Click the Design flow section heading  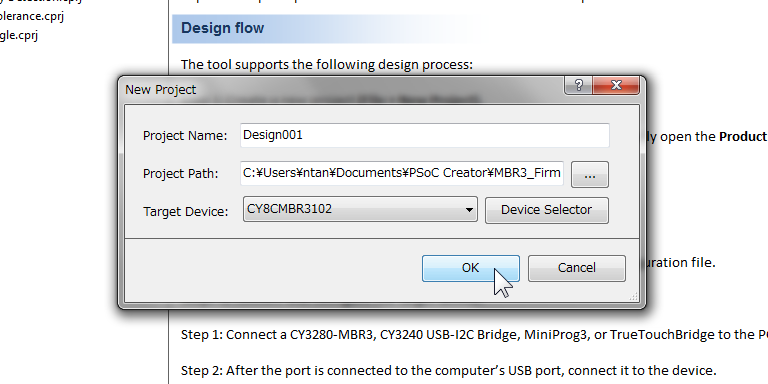click(222, 28)
